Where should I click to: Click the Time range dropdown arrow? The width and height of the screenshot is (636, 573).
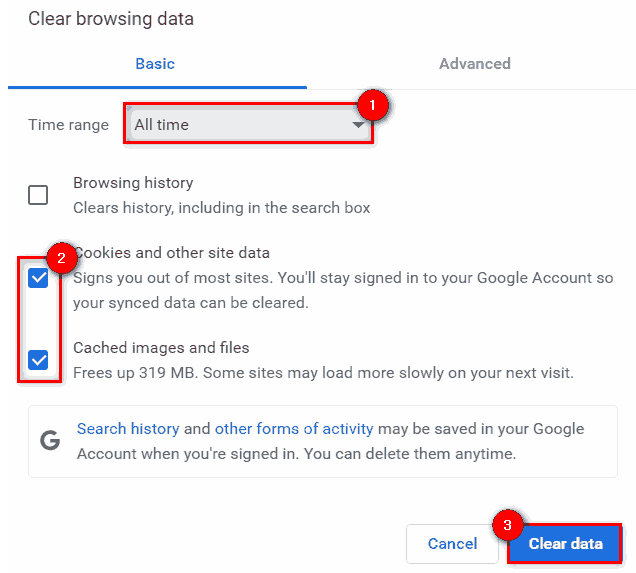pyautogui.click(x=358, y=125)
